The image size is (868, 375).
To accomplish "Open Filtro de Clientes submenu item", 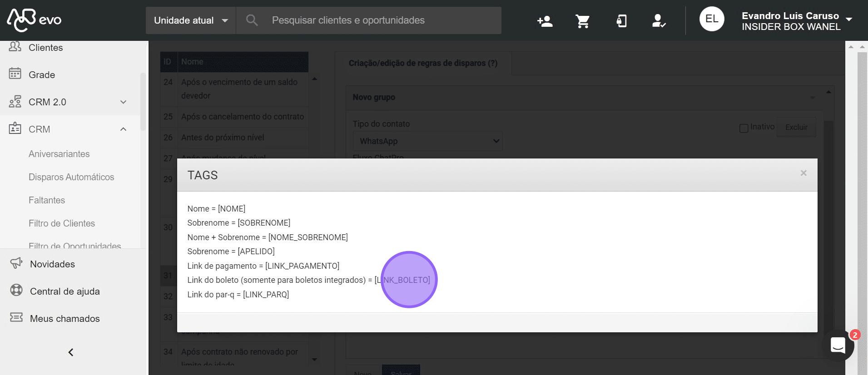I will (62, 223).
